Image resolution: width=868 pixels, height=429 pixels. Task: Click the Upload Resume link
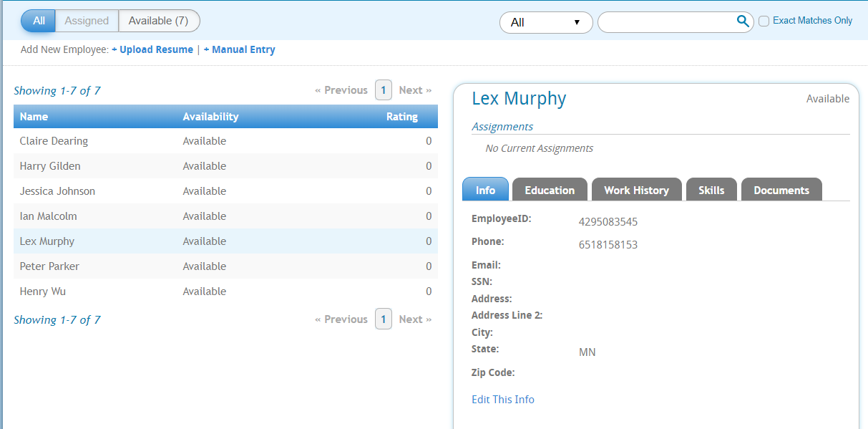point(152,49)
